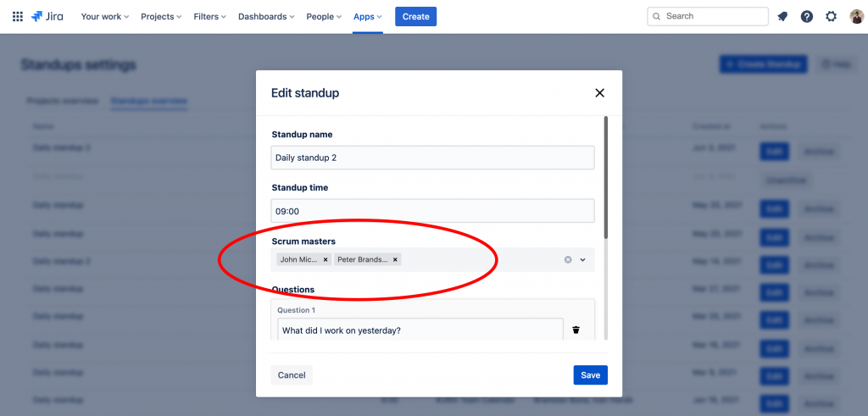Clear all selected scrum masters
Image resolution: width=868 pixels, height=416 pixels.
pyautogui.click(x=568, y=259)
